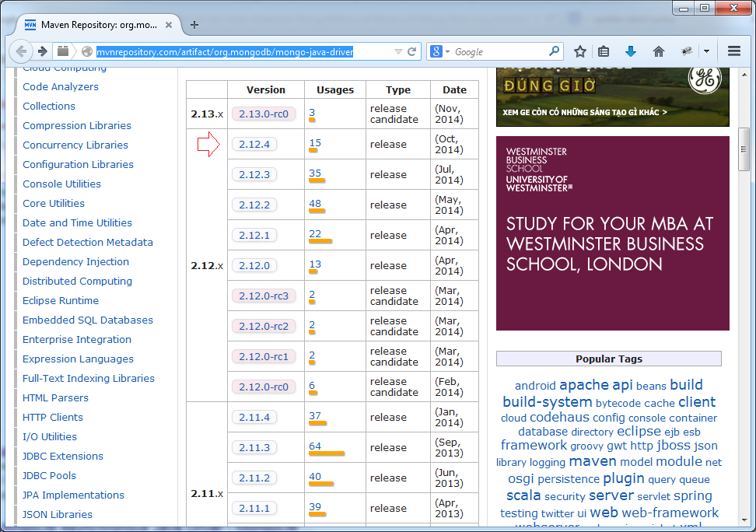Click the vertical scrollbar thumb
The width and height of the screenshot is (756, 532).
tap(744, 149)
